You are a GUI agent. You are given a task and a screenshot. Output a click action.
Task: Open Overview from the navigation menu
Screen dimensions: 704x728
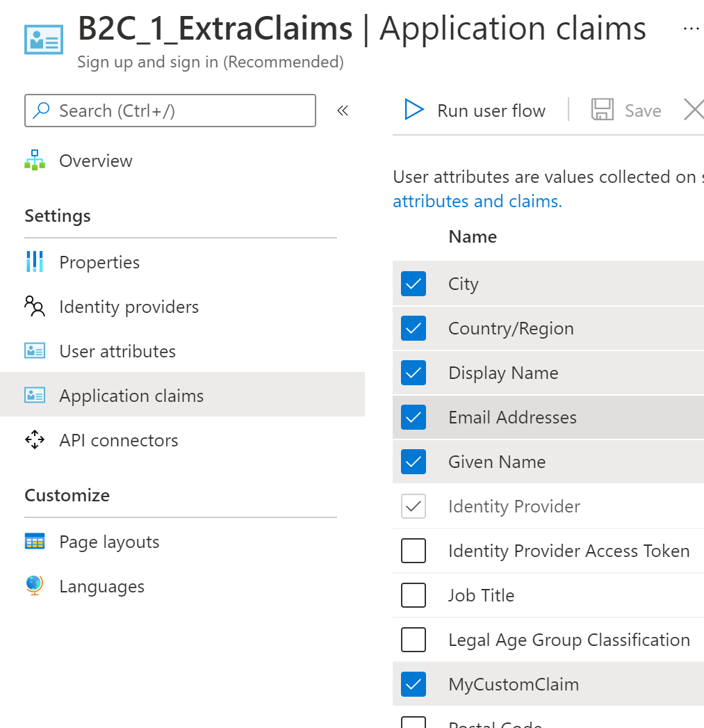(x=96, y=160)
